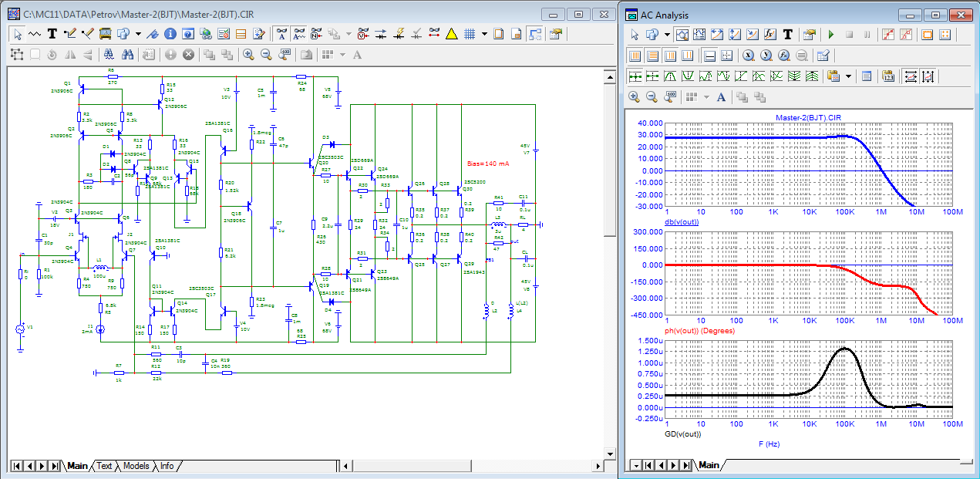Expand dropdown next to AC Analysis clipboard icon

(848, 76)
